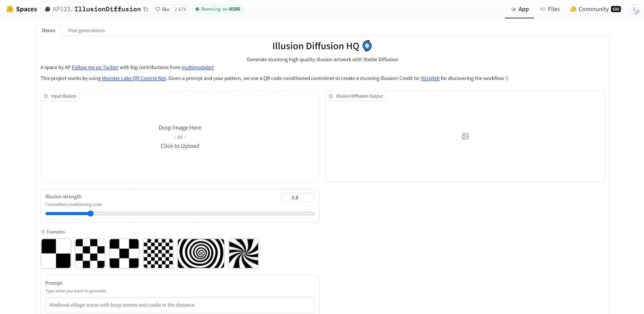
Task: Click the lightning icon on Running on A10G
Action: tap(197, 9)
